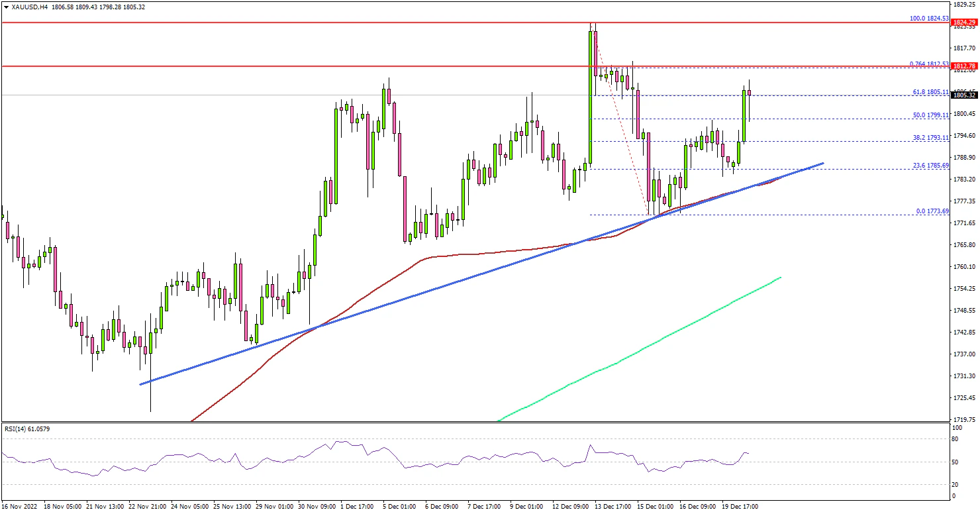Select the 61.8 Fibonacci level label
The image size is (980, 514).
tap(931, 92)
